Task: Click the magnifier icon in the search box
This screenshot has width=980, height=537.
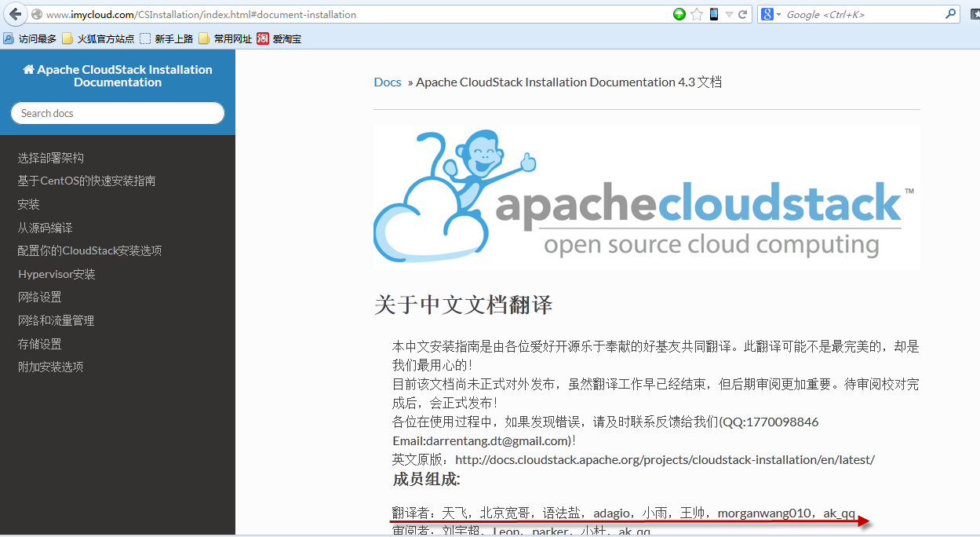Action: (x=950, y=14)
